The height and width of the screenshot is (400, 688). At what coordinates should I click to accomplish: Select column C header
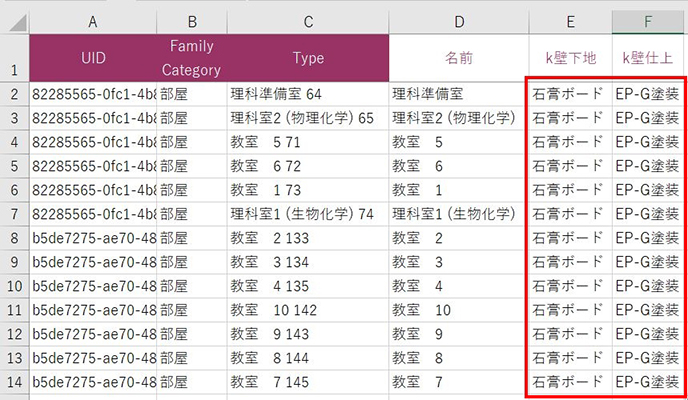(308, 22)
